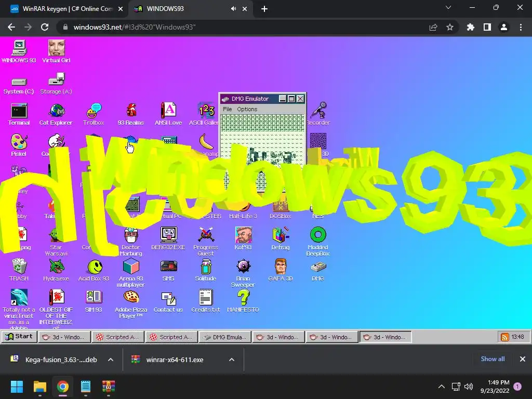Open File Explorer from taskbar
This screenshot has height=399, width=532.
click(x=39, y=387)
